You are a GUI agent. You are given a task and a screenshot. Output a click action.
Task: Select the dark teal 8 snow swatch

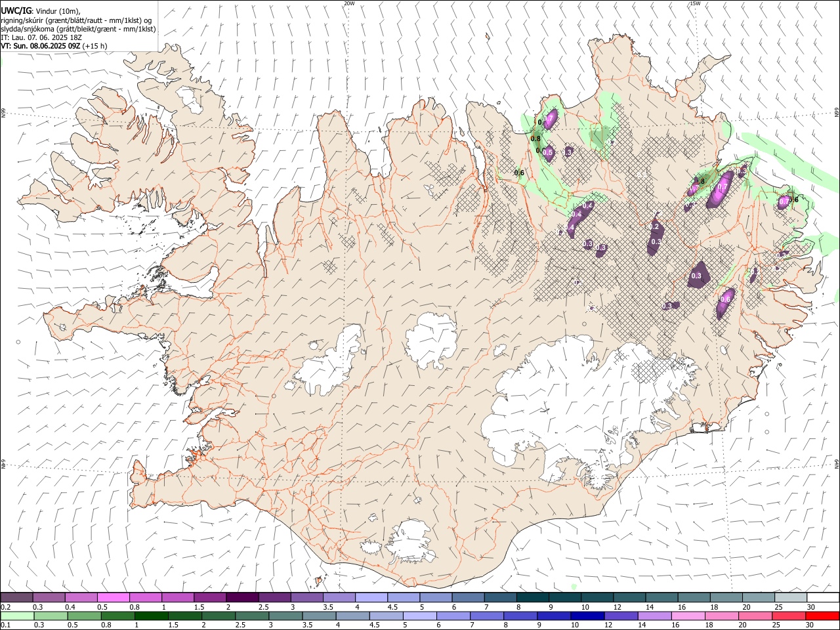(532, 597)
